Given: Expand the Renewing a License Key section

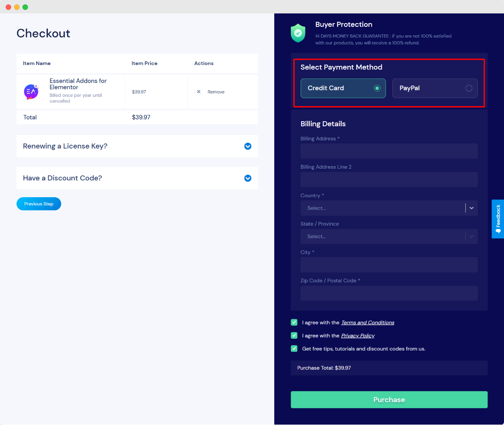Looking at the screenshot, I should 248,146.
